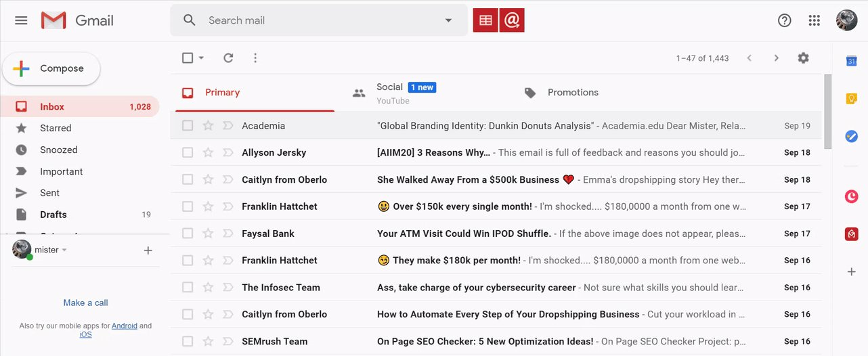Show search options dropdown arrow
Image resolution: width=868 pixels, height=356 pixels.
coord(448,20)
